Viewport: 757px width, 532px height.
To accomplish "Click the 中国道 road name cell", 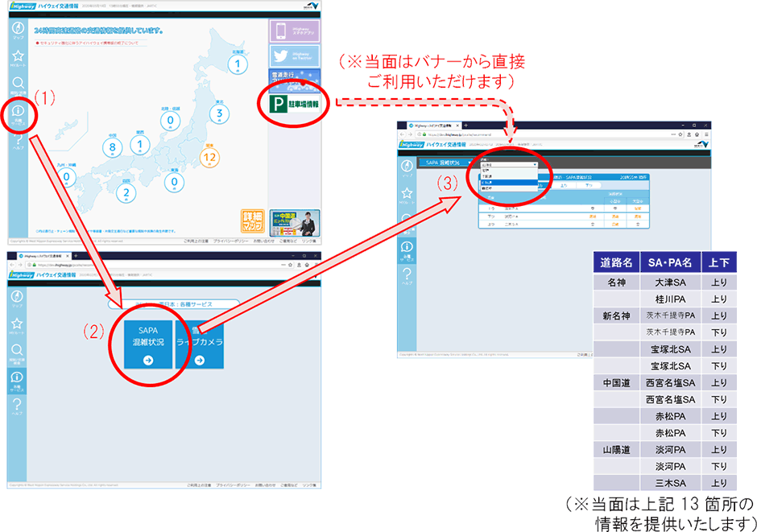I will click(617, 383).
